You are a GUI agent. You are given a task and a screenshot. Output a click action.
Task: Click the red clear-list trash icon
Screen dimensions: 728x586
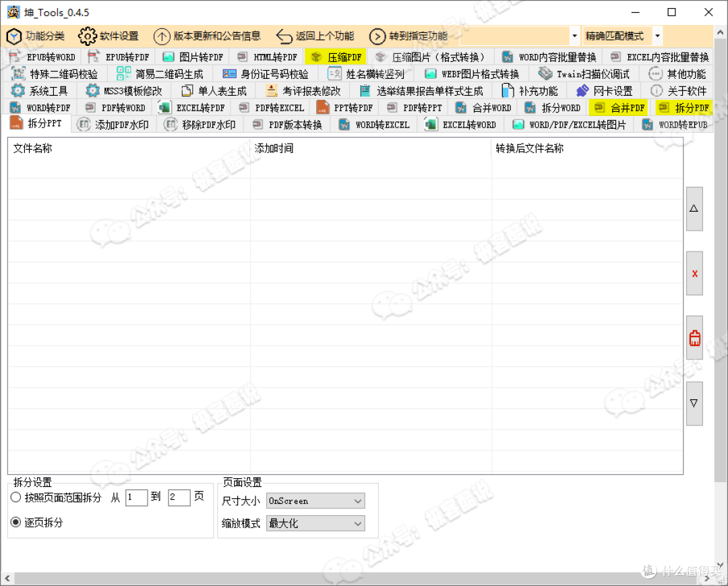tap(694, 338)
